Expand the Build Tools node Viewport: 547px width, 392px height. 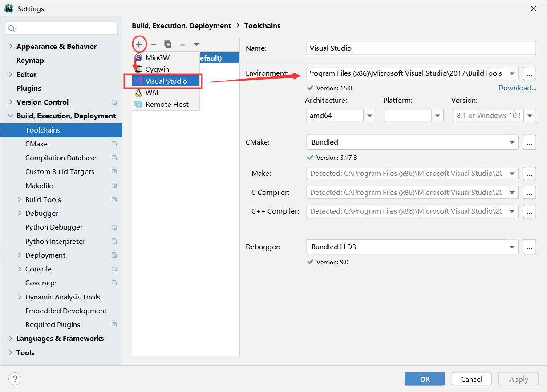[20, 199]
